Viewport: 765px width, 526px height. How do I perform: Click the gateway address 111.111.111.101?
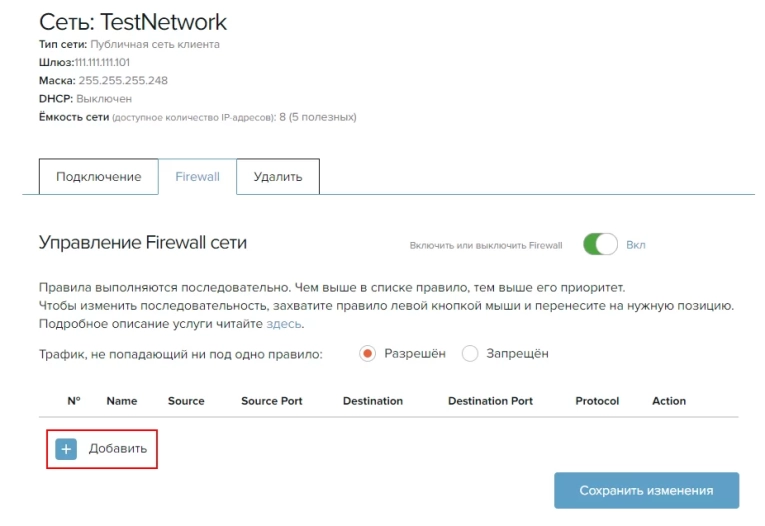[x=102, y=63]
